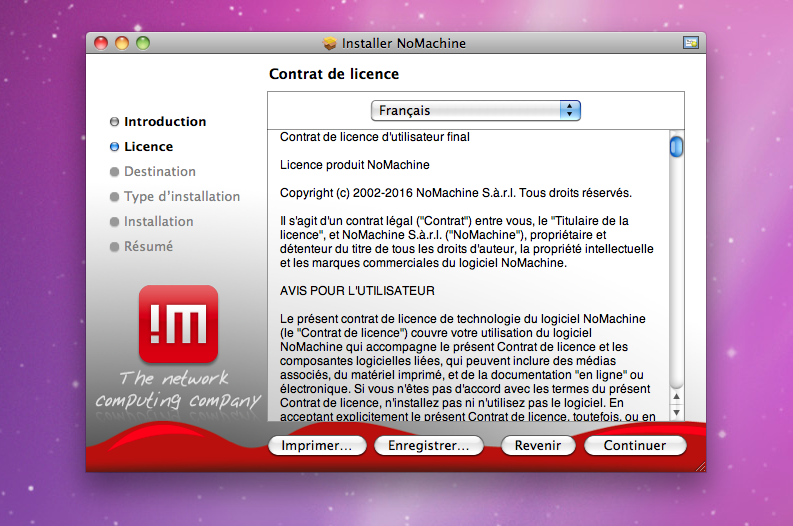Image resolution: width=793 pixels, height=526 pixels.
Task: Click the 'Licence produit NoMachine' line
Action: (355, 165)
